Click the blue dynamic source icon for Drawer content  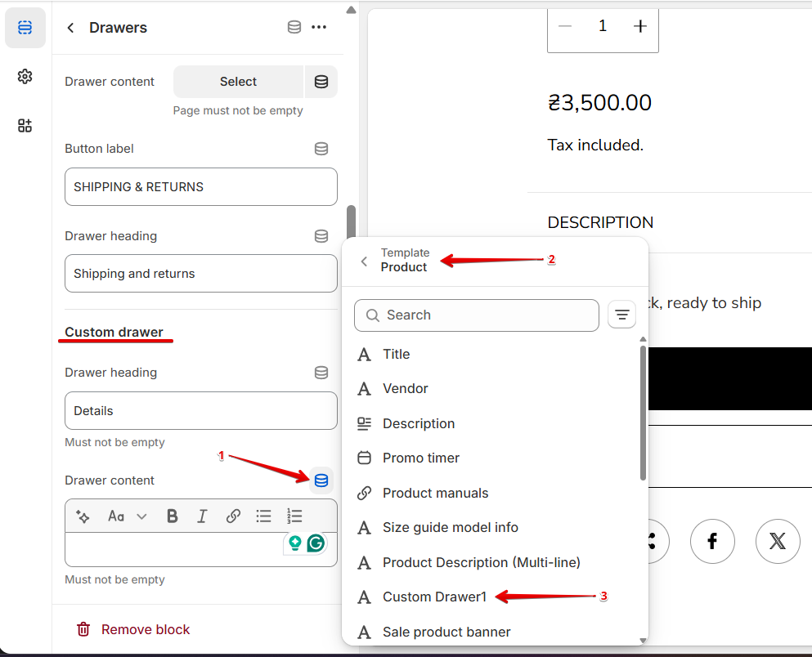click(x=321, y=480)
